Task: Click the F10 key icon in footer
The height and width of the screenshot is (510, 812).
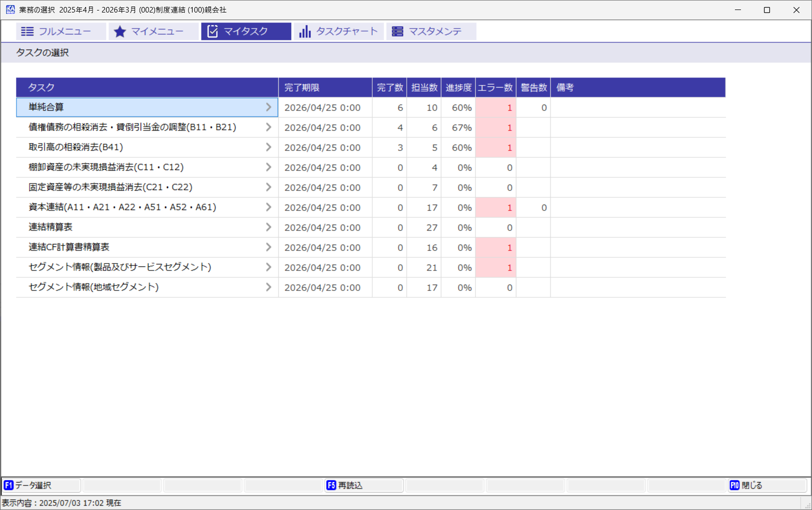Action: coord(734,485)
